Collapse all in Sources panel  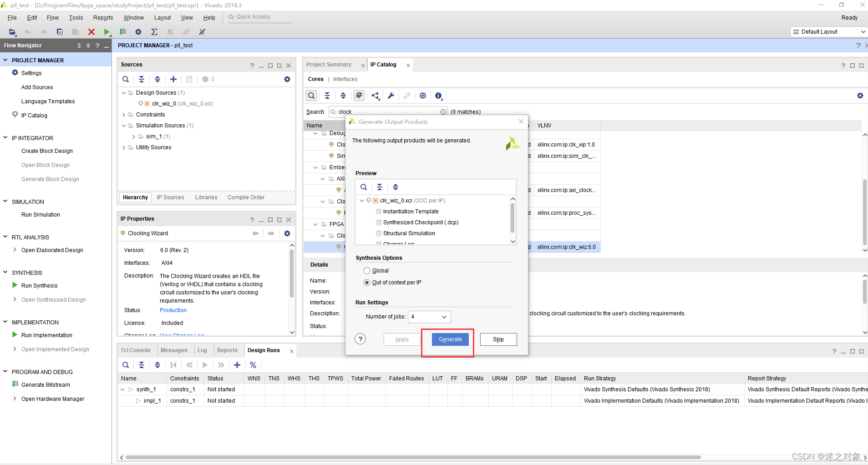tap(142, 79)
